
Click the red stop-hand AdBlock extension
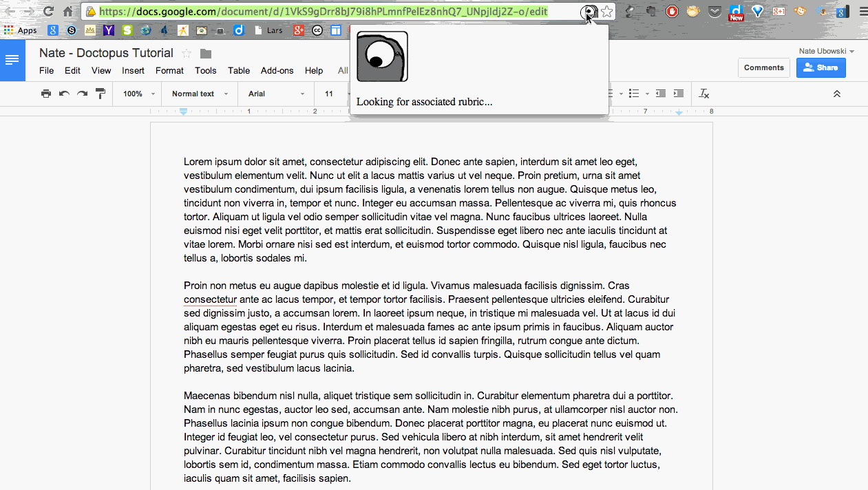(673, 12)
